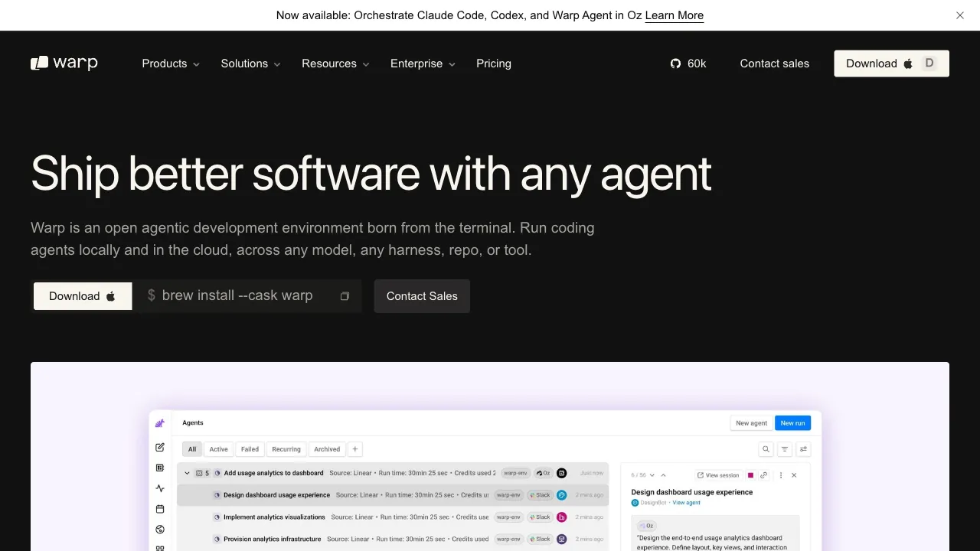This screenshot has height=551, width=980.
Task: Expand the Enterprise menu
Action: pos(423,64)
